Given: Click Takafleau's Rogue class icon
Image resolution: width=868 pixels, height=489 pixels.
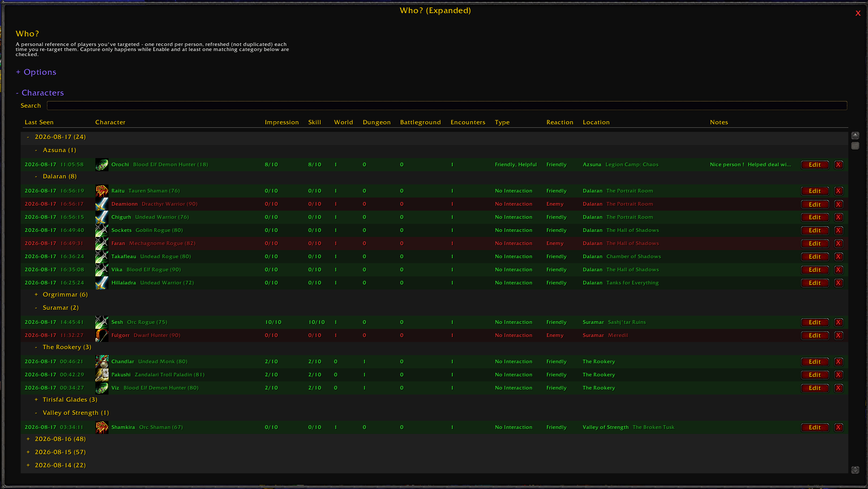Looking at the screenshot, I should coord(102,257).
